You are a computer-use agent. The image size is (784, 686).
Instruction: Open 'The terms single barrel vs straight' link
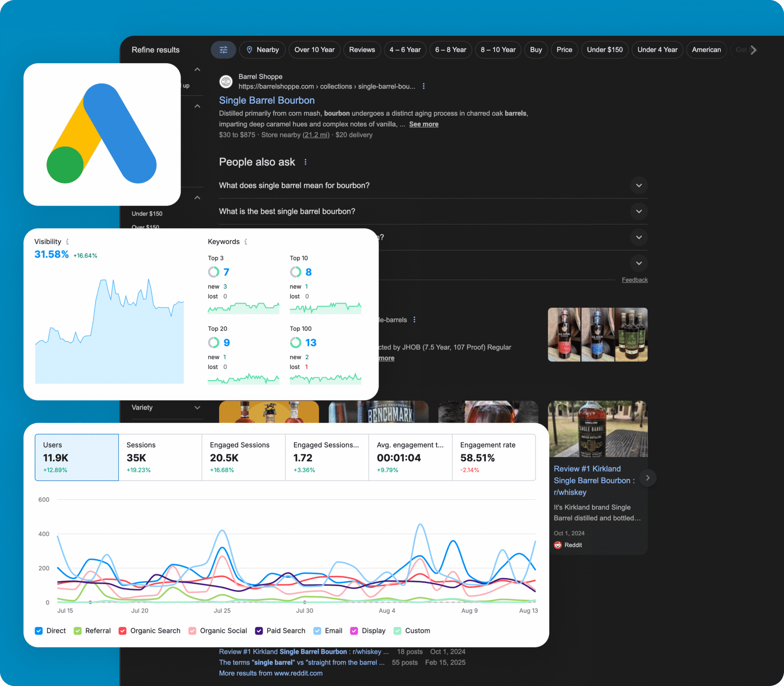pyautogui.click(x=302, y=662)
